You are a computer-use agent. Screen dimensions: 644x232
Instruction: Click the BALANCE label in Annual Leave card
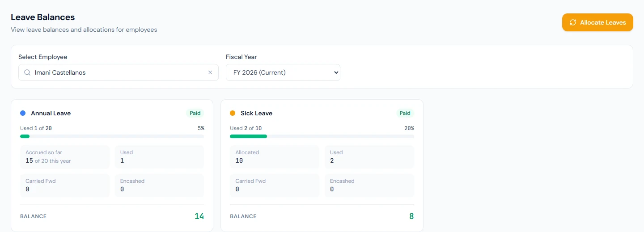click(x=34, y=216)
